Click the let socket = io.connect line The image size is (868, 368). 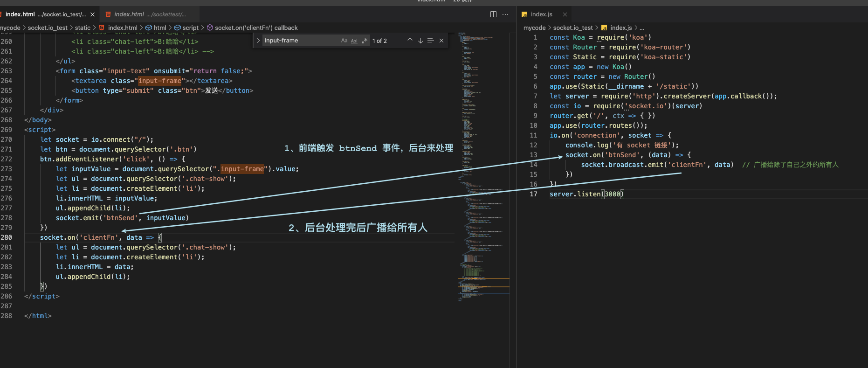tap(96, 139)
